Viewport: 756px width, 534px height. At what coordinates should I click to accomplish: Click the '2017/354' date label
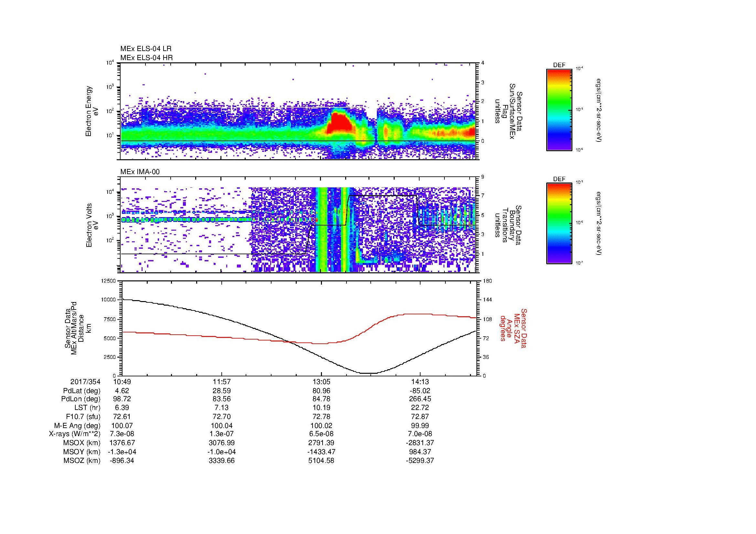[x=86, y=382]
